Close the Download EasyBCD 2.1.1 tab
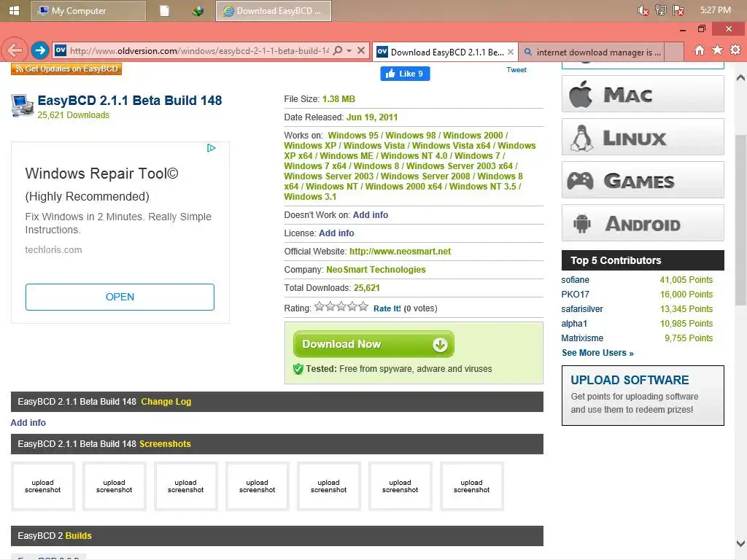 511,52
